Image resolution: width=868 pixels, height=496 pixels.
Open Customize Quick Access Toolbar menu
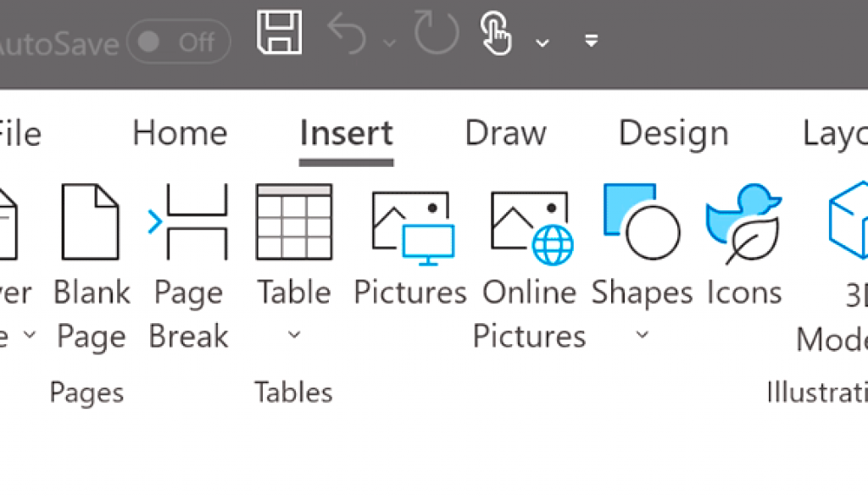click(x=591, y=41)
